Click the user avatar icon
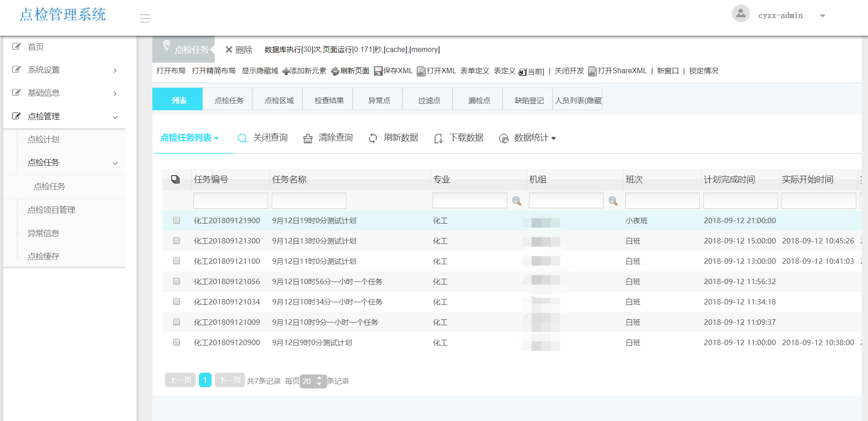This screenshot has height=421, width=868. (741, 14)
